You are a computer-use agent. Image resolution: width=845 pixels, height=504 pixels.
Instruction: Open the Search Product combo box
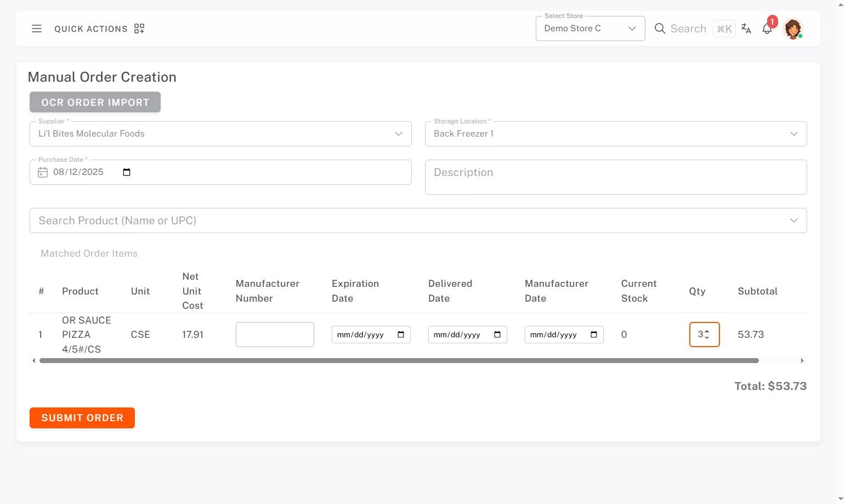point(418,220)
